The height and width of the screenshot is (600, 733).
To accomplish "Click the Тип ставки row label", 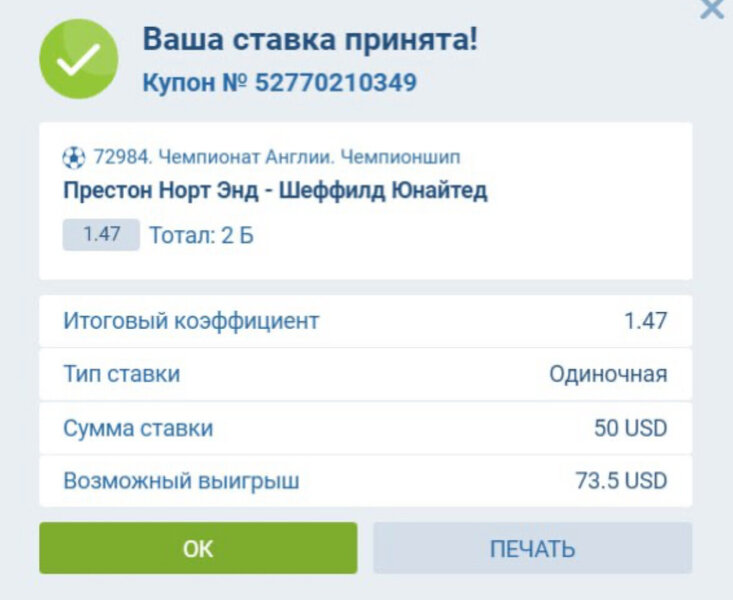I will (x=122, y=374).
